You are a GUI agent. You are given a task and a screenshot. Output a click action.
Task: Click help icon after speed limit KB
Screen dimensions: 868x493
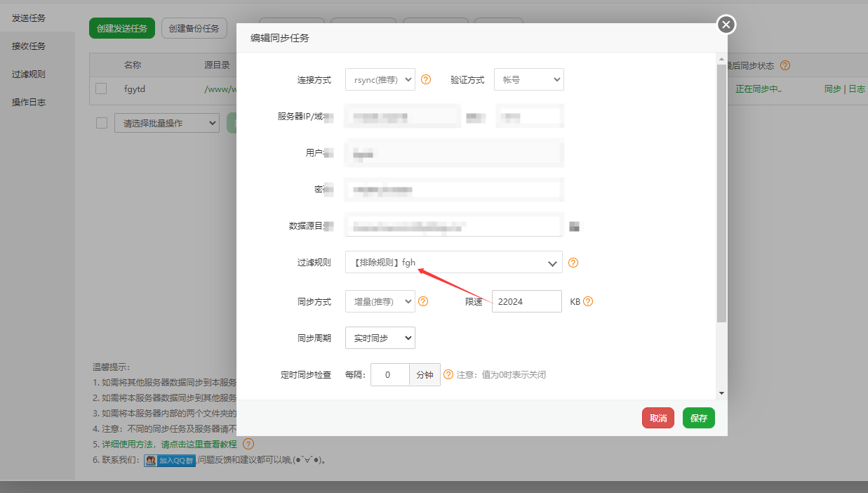pos(588,301)
